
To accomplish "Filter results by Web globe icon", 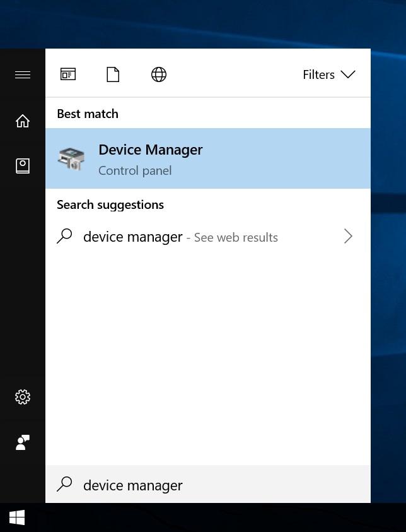I will point(159,74).
